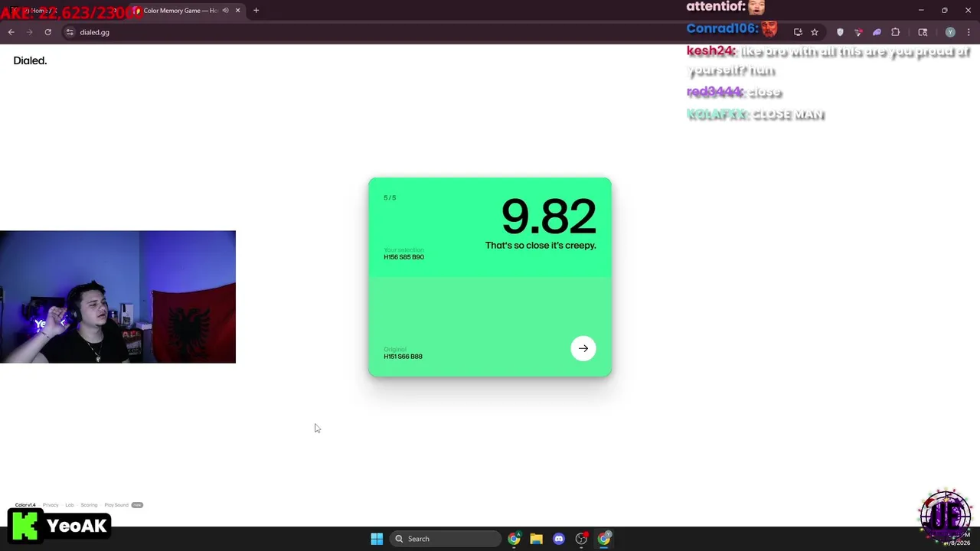Click the 9.82 score text
Viewport: 980px width, 551px height.
(548, 217)
